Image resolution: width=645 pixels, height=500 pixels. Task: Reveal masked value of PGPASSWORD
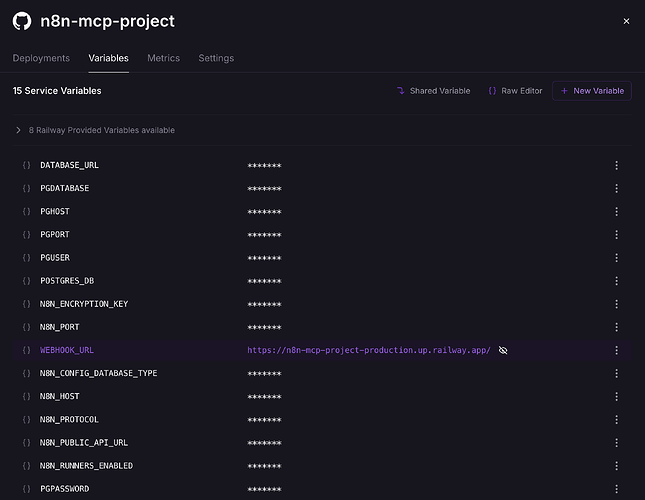pyautogui.click(x=264, y=489)
